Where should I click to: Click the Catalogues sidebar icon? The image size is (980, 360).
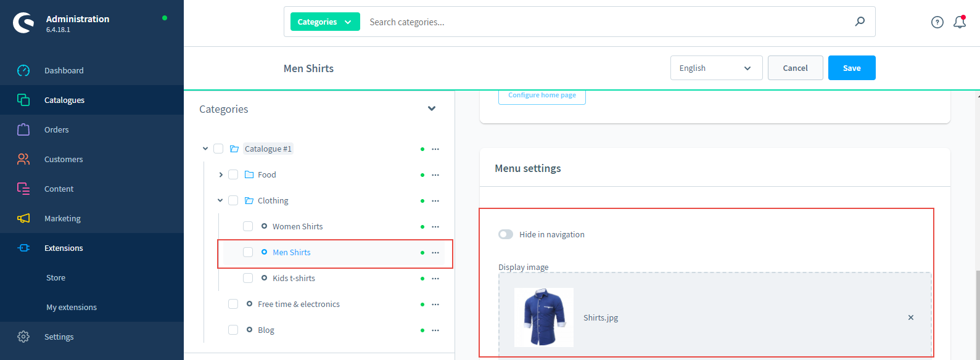(23, 100)
